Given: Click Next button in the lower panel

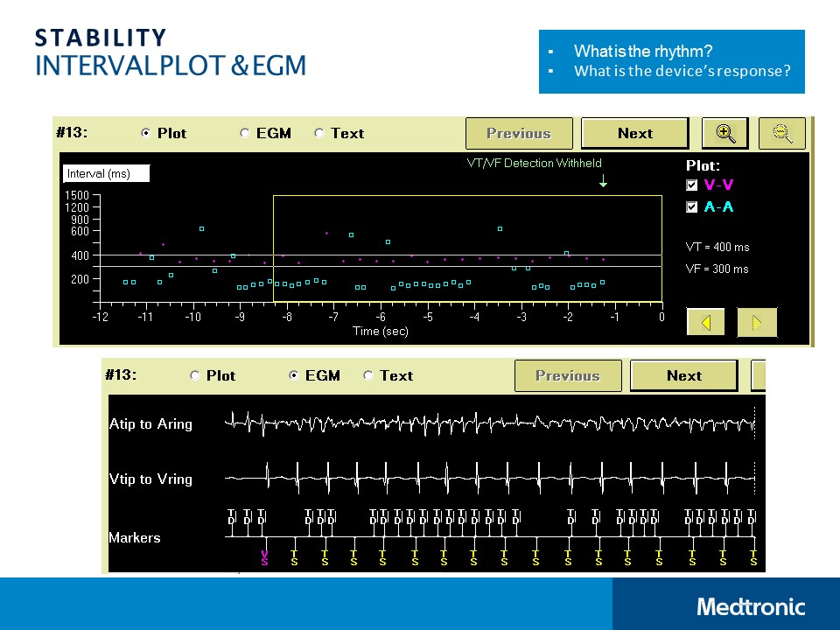Looking at the screenshot, I should pyautogui.click(x=684, y=375).
